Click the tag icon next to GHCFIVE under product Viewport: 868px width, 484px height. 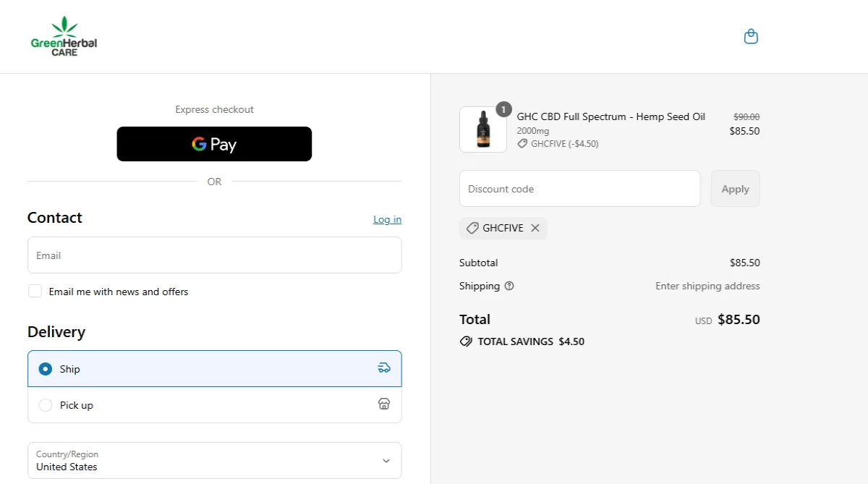click(x=522, y=143)
